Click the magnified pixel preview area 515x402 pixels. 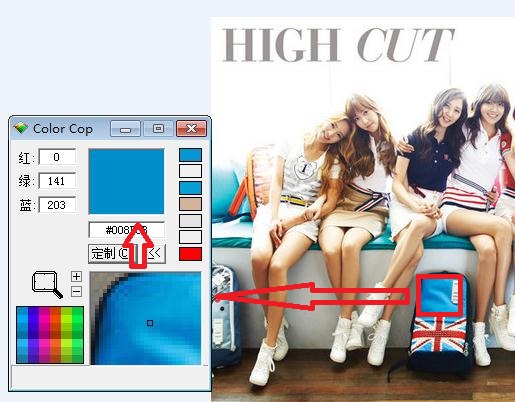click(x=146, y=318)
